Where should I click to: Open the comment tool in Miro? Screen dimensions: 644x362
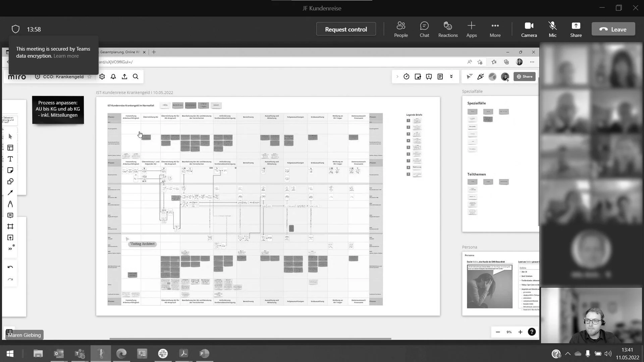coord(10,215)
